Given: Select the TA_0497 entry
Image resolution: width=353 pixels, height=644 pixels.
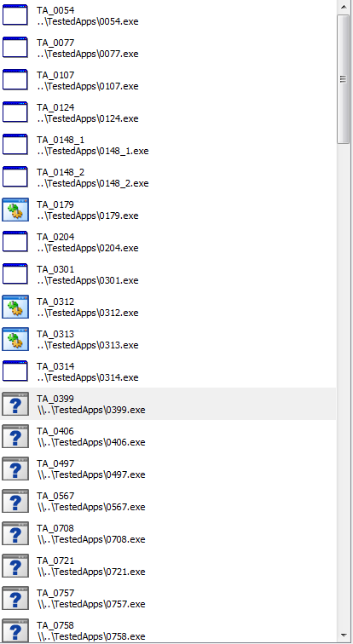Looking at the screenshot, I should (168, 469).
